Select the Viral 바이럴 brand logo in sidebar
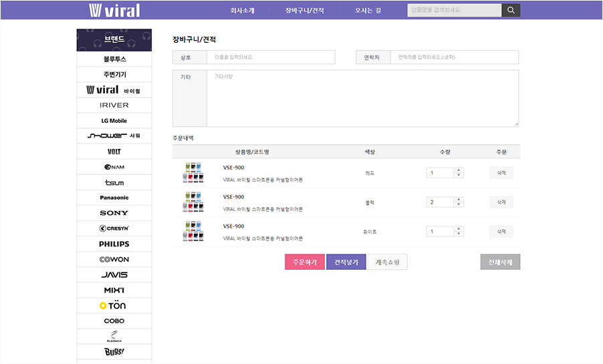603x364 pixels. click(x=114, y=90)
